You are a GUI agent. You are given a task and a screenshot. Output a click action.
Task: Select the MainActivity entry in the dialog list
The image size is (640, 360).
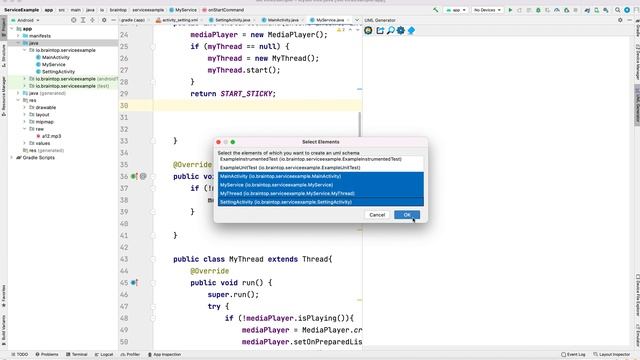[320, 176]
